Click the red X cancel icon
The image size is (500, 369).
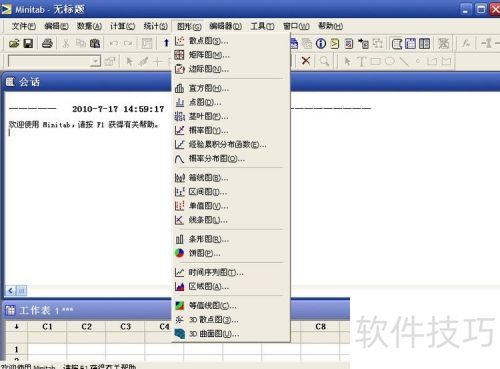tap(306, 61)
